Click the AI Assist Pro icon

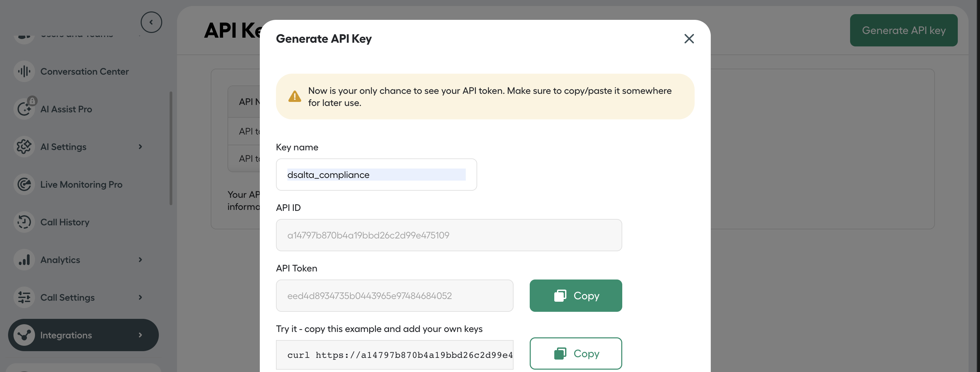point(24,109)
